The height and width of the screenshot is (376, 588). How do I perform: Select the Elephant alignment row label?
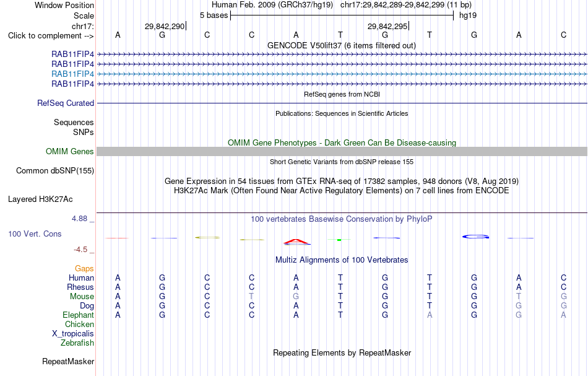pos(79,315)
